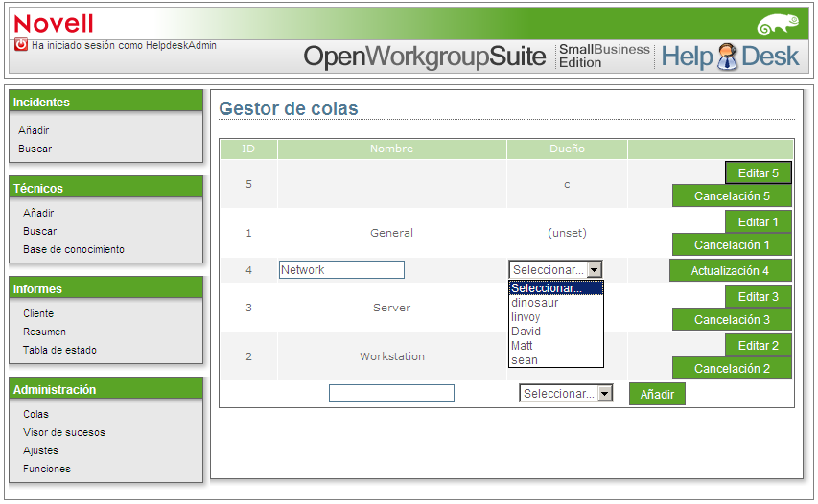Choose highlighted Seleccionar... option in list
818x504 pixels.
pos(556,288)
